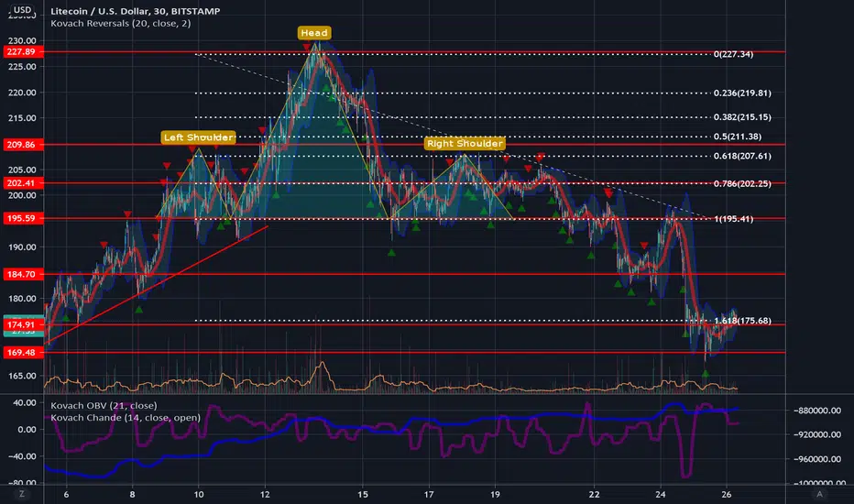This screenshot has height=504, width=854.
Task: Click the 0.382(215.15) Fibonacci level label
Action: [742, 117]
